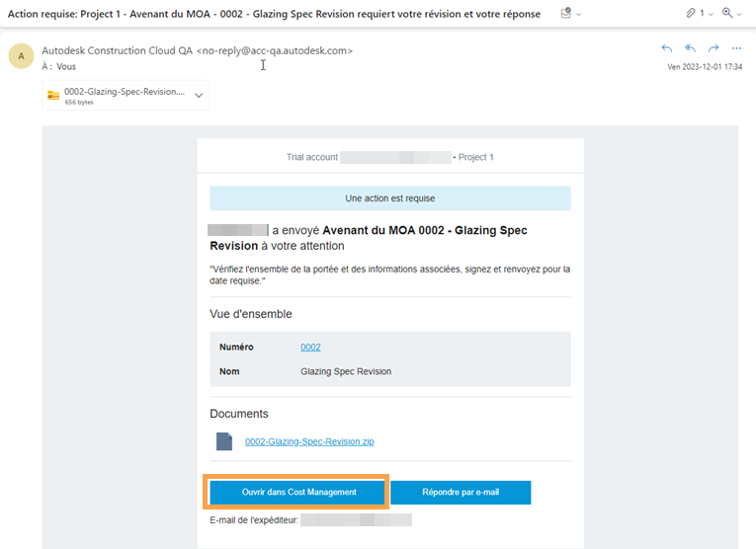
Task: Click the document file icon under Documents
Action: (224, 441)
